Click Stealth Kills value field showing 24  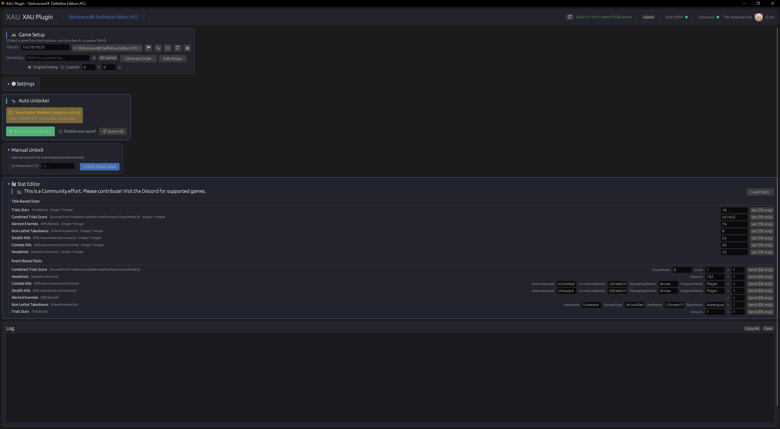pos(734,238)
